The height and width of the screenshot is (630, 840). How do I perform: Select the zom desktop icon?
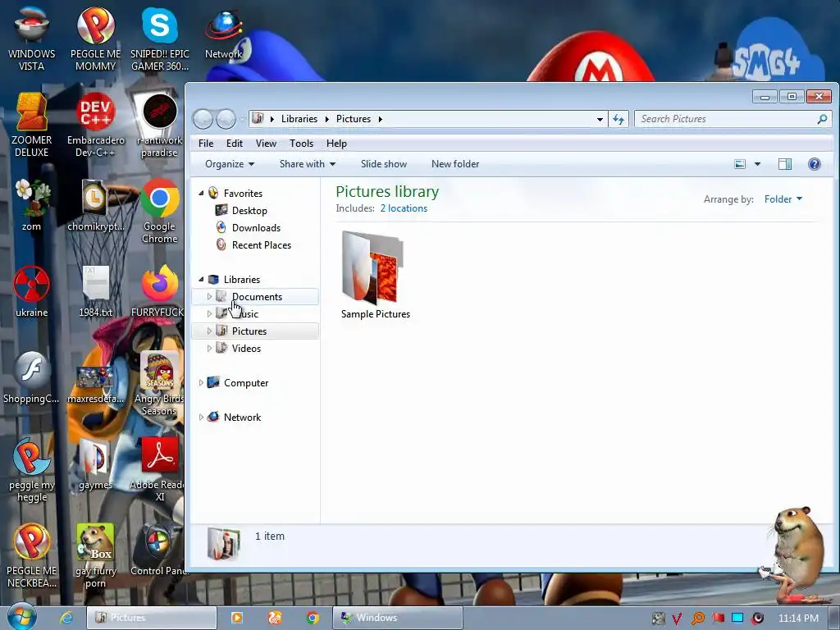(32, 205)
